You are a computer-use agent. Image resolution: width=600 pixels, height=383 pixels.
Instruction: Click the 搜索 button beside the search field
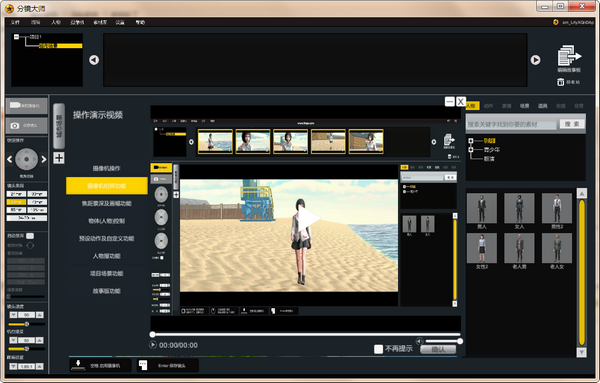click(x=572, y=124)
